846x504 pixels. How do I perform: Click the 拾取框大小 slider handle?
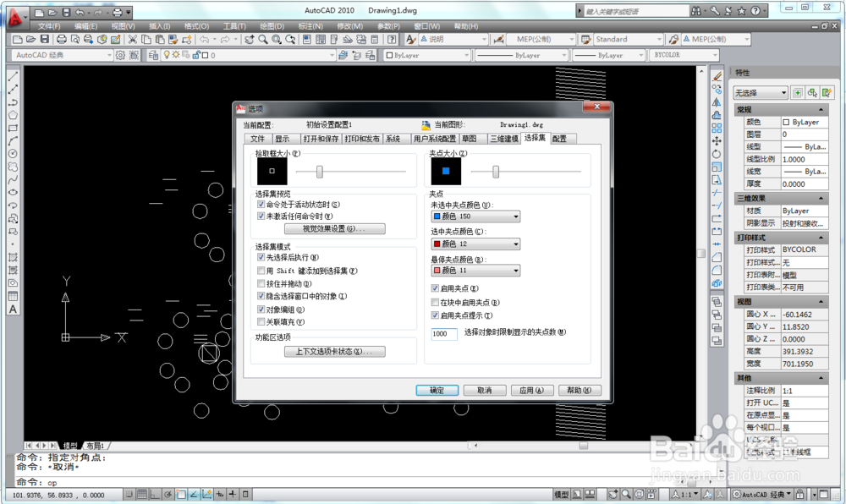tap(320, 172)
